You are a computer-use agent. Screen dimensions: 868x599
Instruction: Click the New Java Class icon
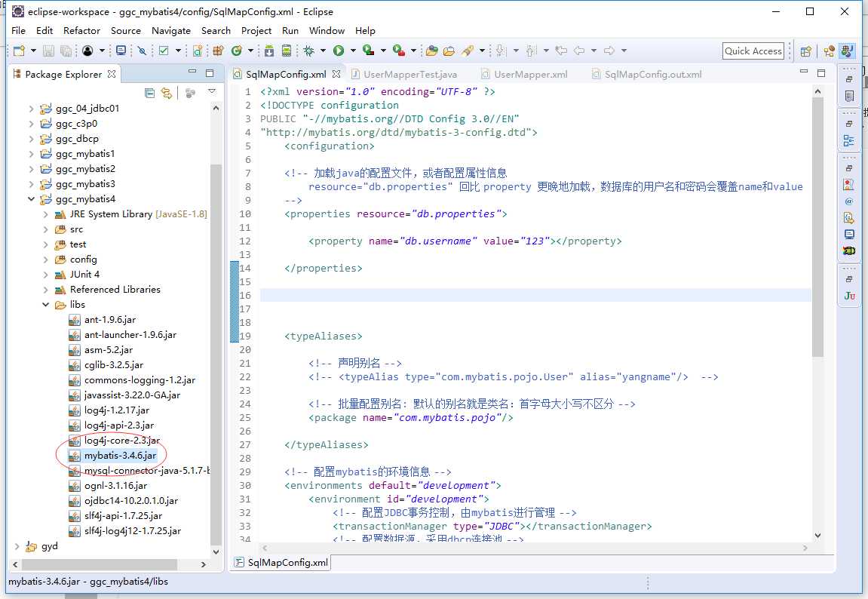[236, 51]
